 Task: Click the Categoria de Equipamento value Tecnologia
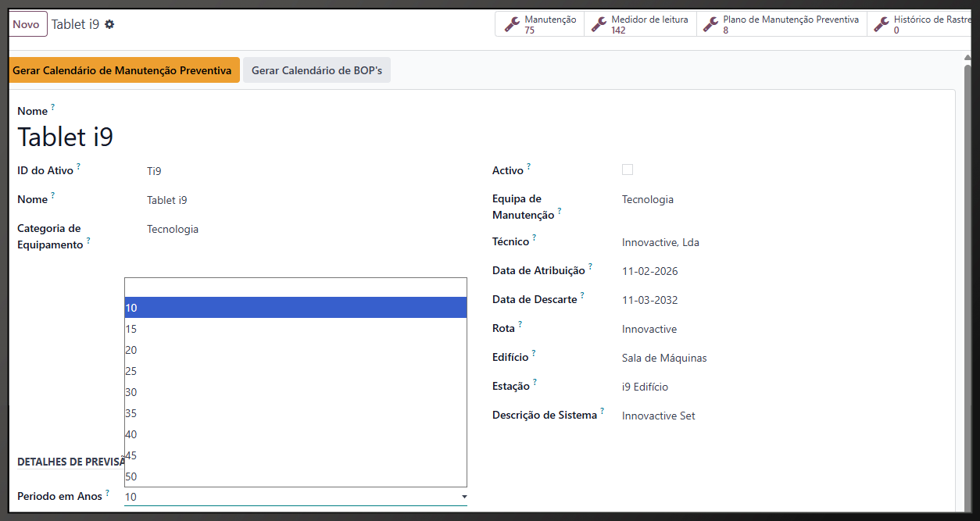point(173,229)
